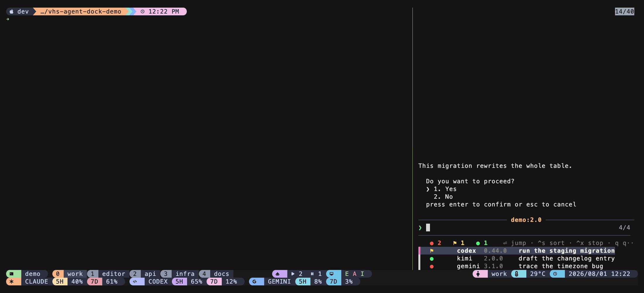Screen dimensions: 644x293
Task: Click the Gemini 7D badge
Action: click(333, 282)
